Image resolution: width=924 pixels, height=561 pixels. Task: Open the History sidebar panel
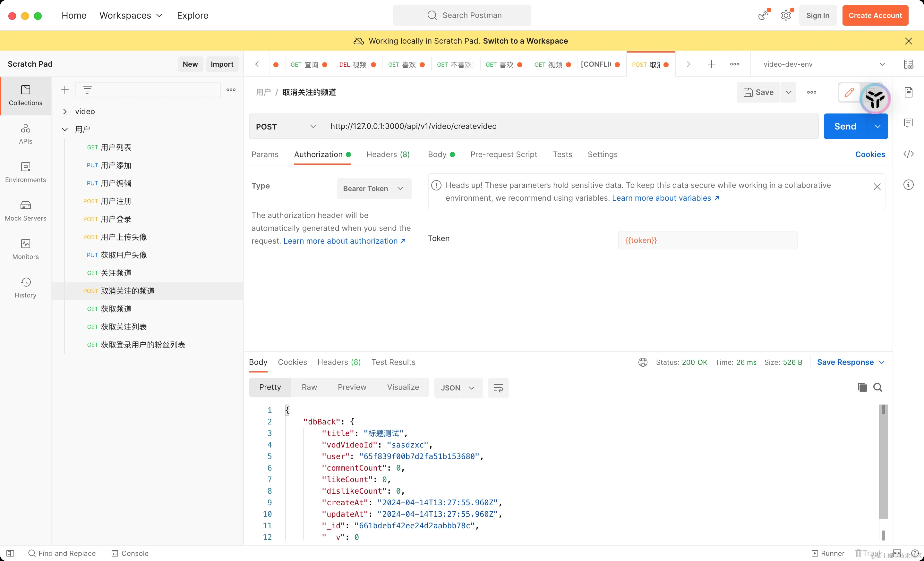click(25, 288)
